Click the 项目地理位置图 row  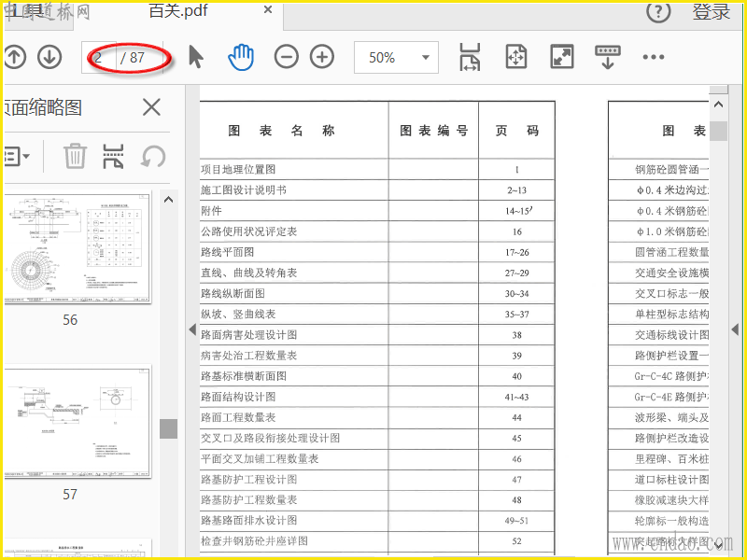pyautogui.click(x=377, y=169)
